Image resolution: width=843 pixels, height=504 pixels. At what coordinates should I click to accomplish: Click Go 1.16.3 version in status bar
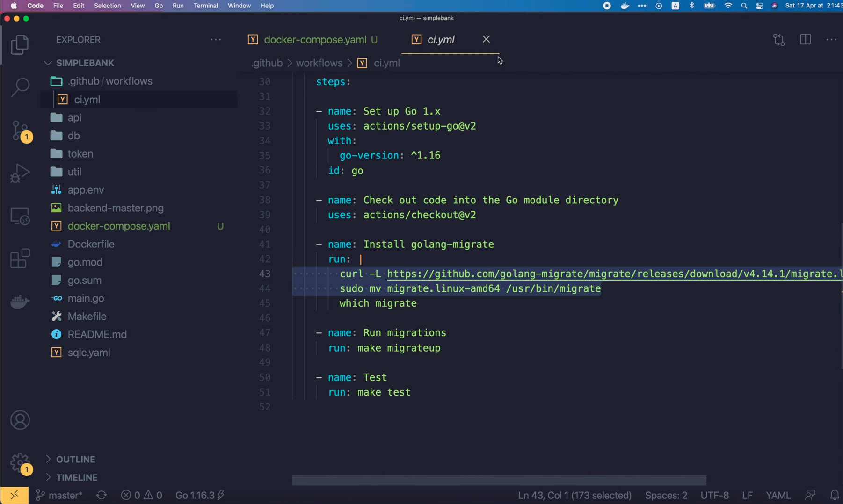pos(200,495)
